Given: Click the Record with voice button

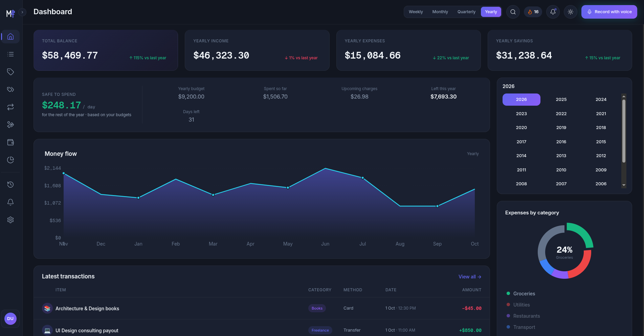Looking at the screenshot, I should click(609, 12).
